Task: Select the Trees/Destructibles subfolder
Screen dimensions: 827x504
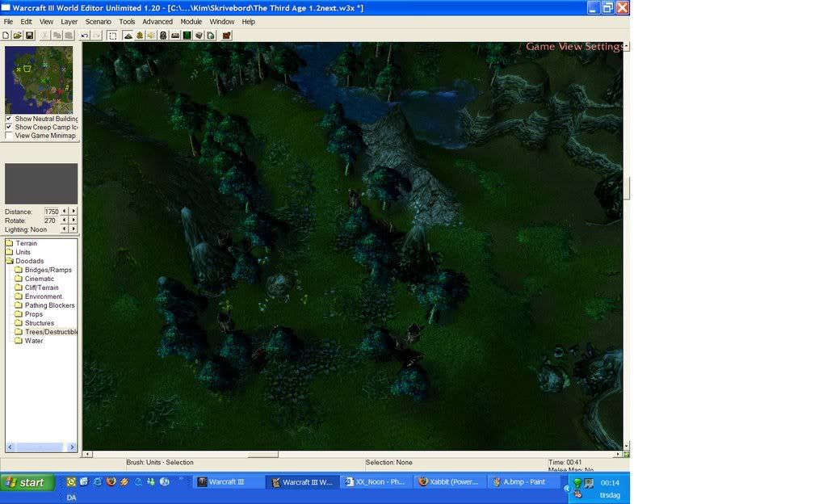Action: [46, 332]
